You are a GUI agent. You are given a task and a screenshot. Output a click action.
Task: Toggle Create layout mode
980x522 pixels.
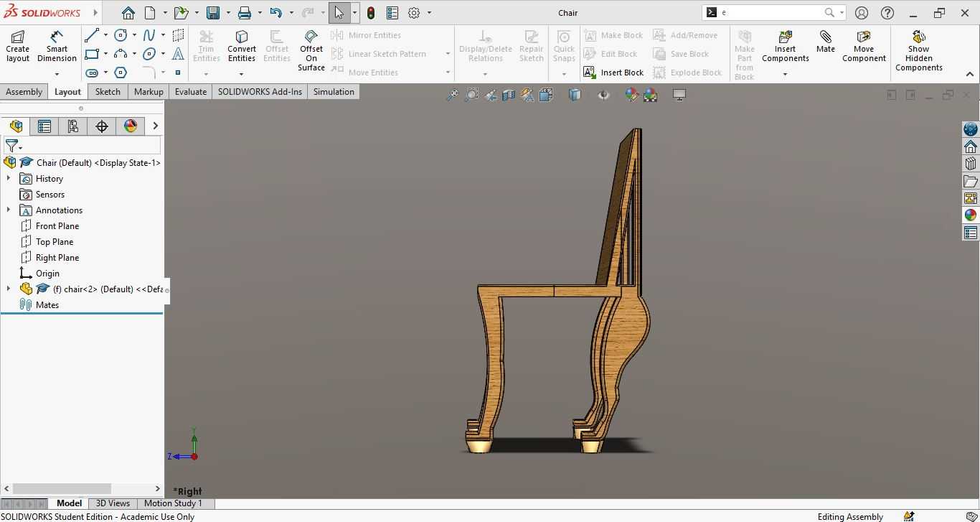(x=18, y=47)
